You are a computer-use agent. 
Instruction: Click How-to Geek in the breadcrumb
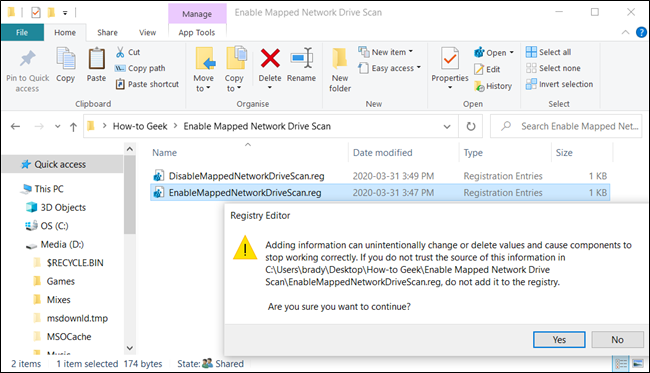140,126
